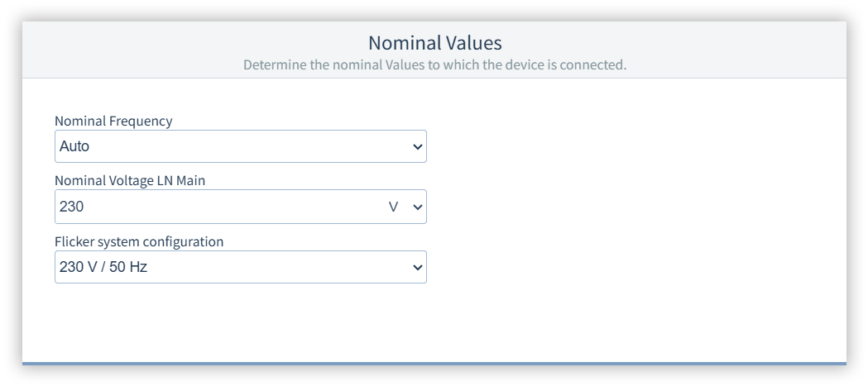Click the "V" unit letter

pos(393,207)
